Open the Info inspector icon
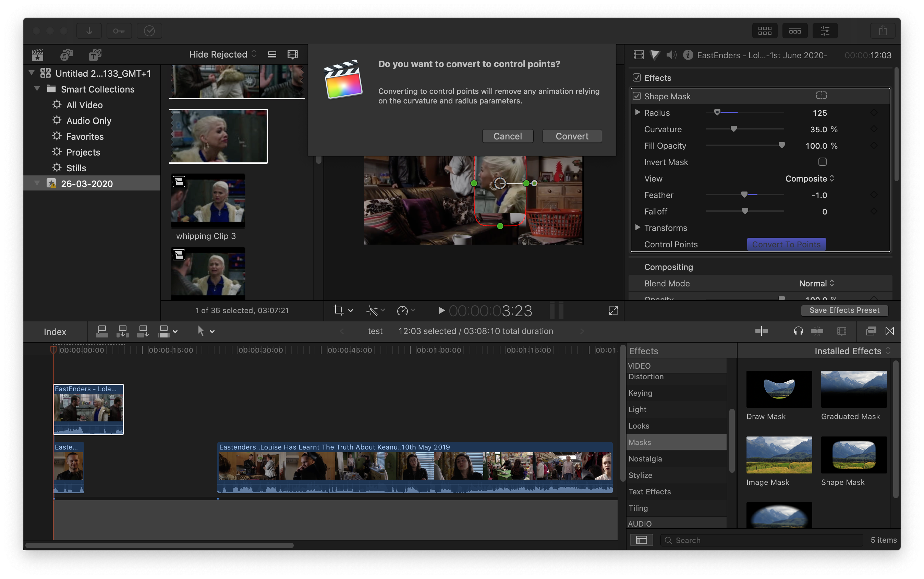924x579 pixels. point(688,55)
